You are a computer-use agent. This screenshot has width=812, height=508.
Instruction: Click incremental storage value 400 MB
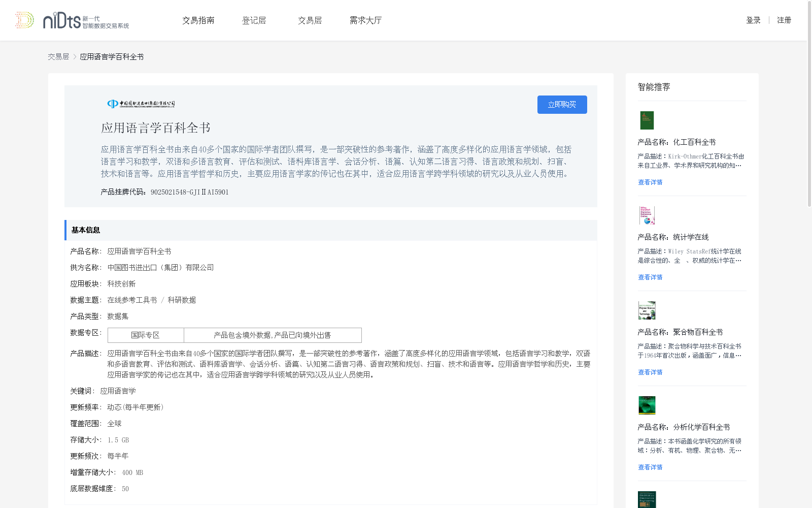point(132,472)
